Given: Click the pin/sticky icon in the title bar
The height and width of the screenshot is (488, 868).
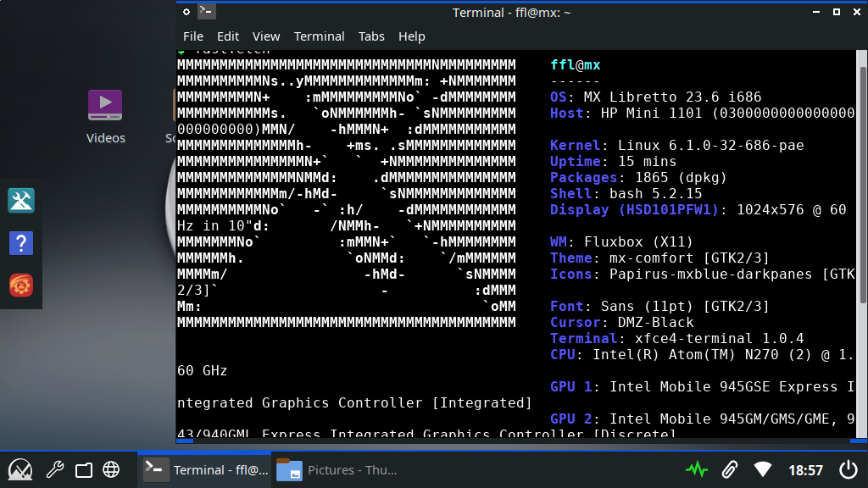Looking at the screenshot, I should tap(186, 12).
